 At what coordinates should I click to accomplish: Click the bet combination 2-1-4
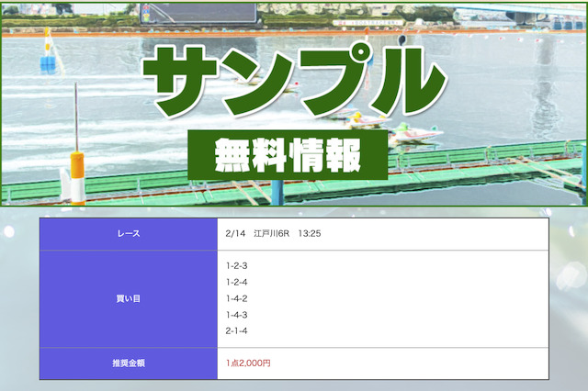click(x=237, y=330)
